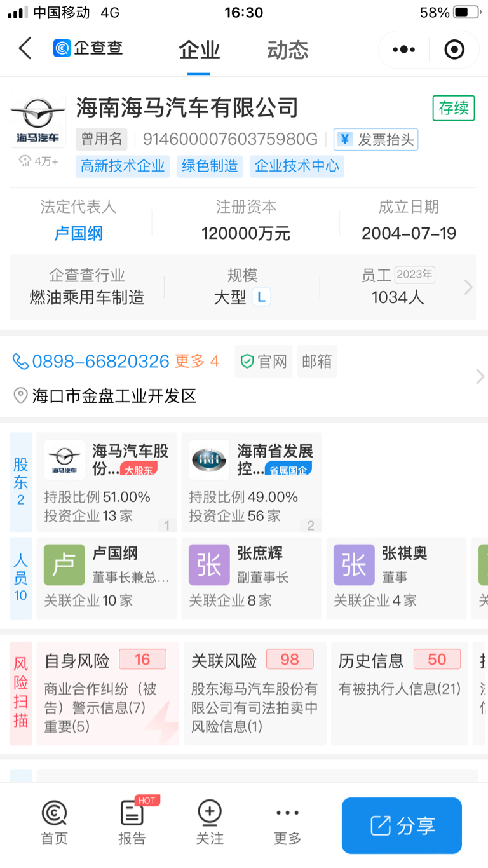The height and width of the screenshot is (868, 488).
Task: Open person card 张庶辉 副董事长
Action: pyautogui.click(x=252, y=578)
